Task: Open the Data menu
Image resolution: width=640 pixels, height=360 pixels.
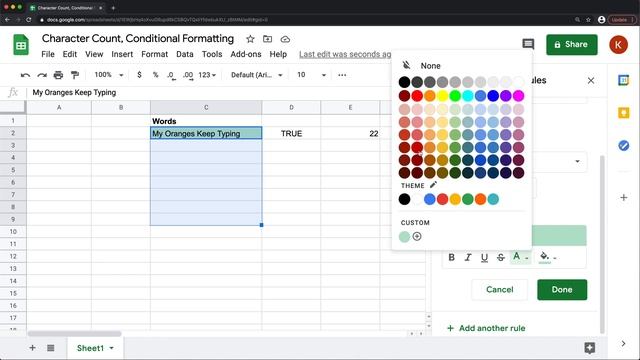Action: point(184,54)
